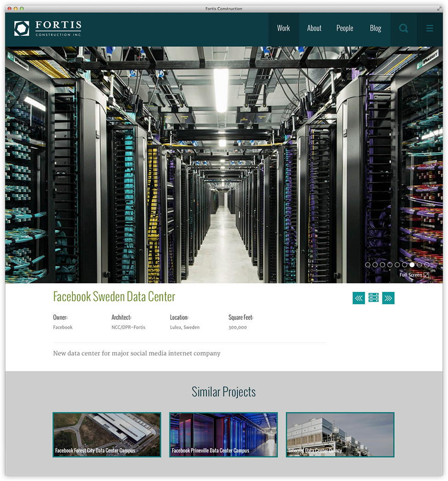Click the Lulea, Sweden location value

pyautogui.click(x=185, y=327)
